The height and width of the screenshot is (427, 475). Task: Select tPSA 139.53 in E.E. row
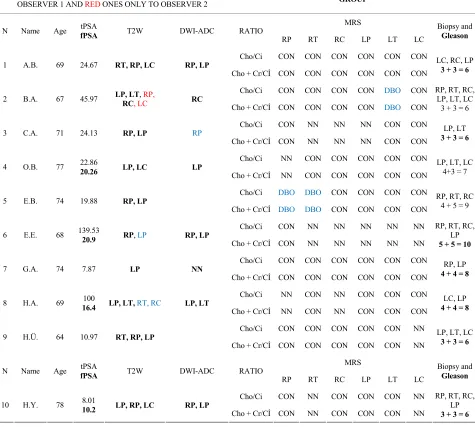(x=89, y=230)
